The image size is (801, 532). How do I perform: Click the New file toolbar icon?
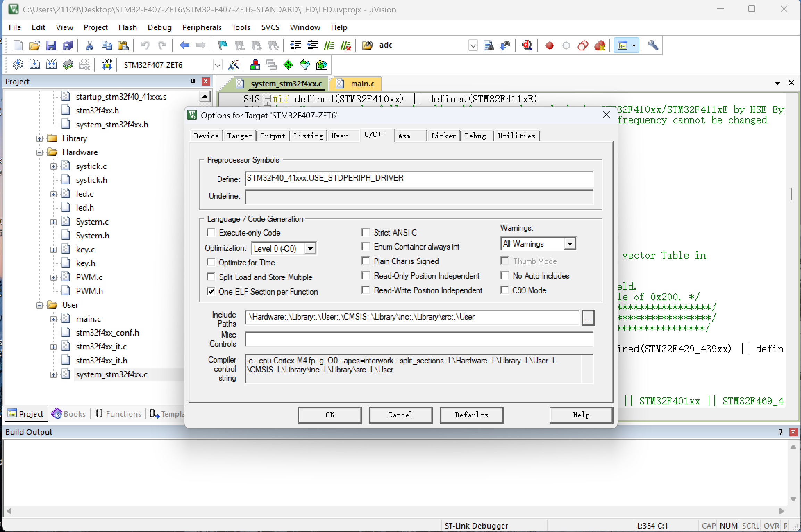18,45
